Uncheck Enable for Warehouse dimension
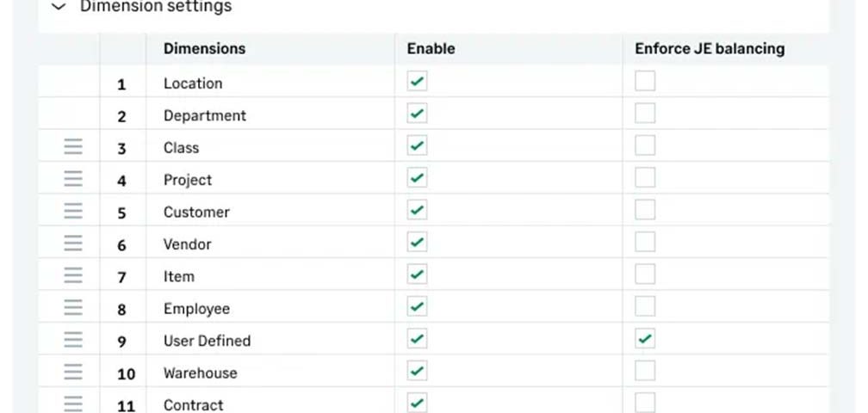The height and width of the screenshot is (413, 868). (417, 371)
